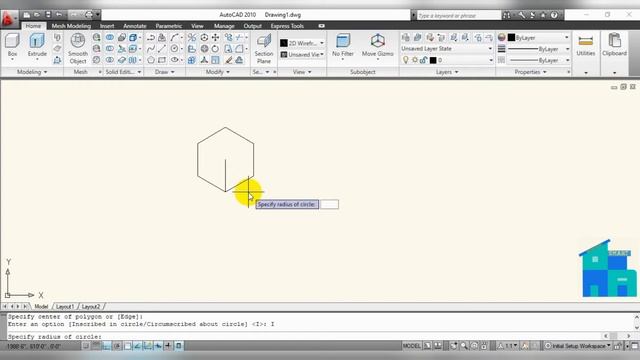Toggle Object Snap in status bar
The height and width of the screenshot is (360, 640).
pos(128,346)
